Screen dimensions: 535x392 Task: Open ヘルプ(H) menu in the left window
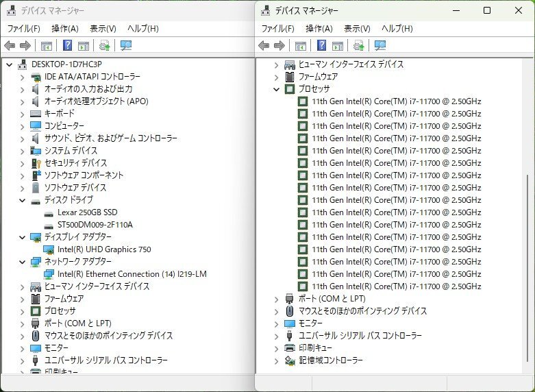coord(142,29)
